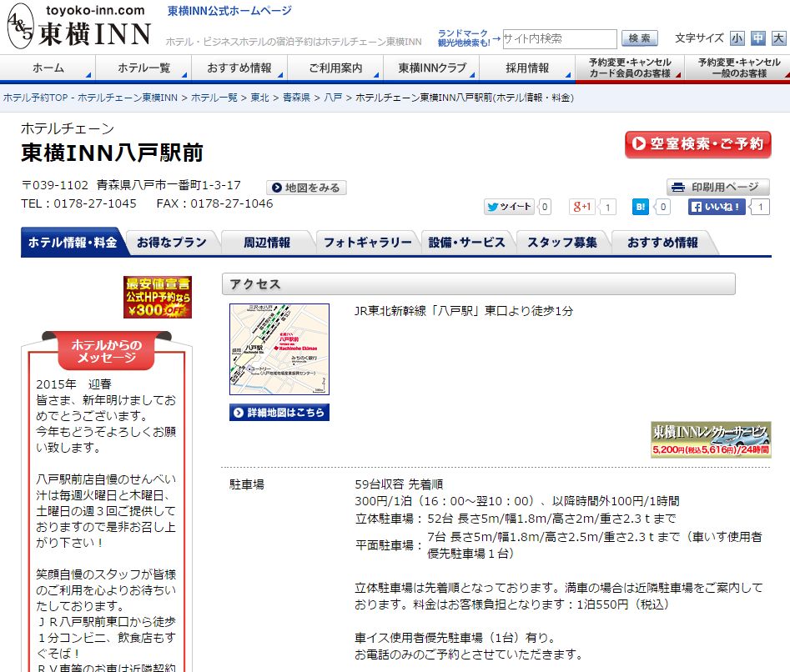Open the 東横INNクラブ menu
Viewport: 790px width, 672px height.
pos(431,68)
